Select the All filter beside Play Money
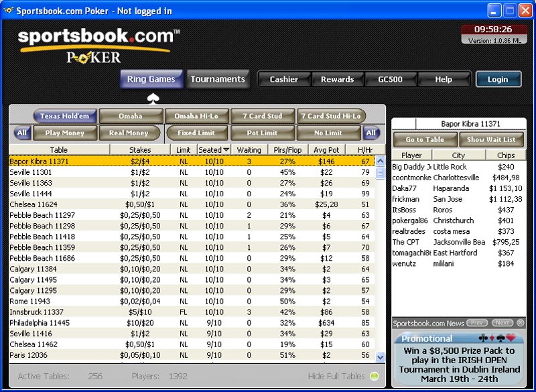The width and height of the screenshot is (536, 392). point(22,133)
